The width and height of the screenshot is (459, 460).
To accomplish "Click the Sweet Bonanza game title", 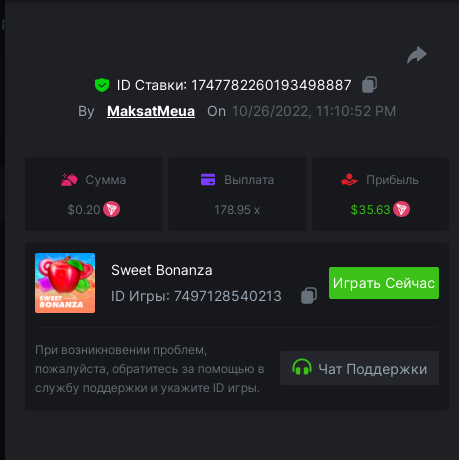I will click(x=162, y=270).
